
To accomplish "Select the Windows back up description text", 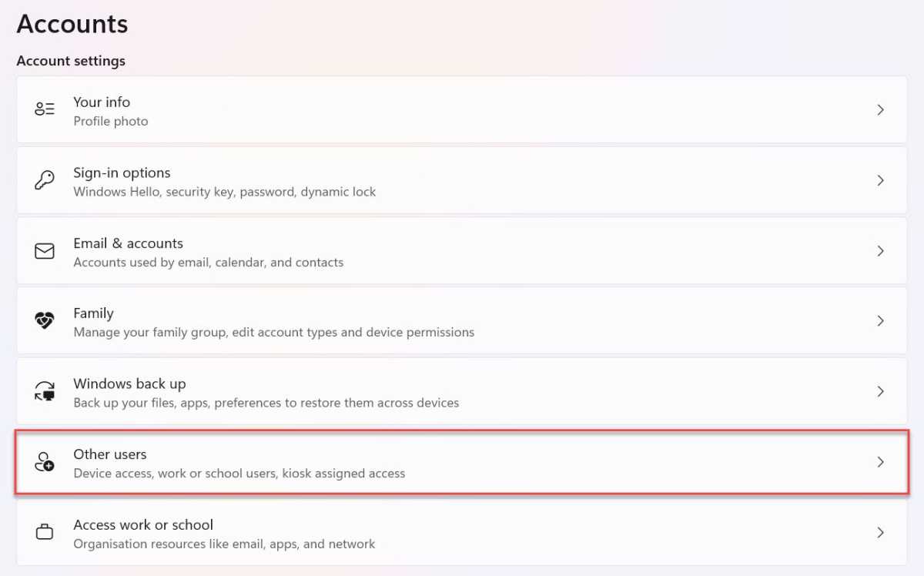I will pos(266,403).
